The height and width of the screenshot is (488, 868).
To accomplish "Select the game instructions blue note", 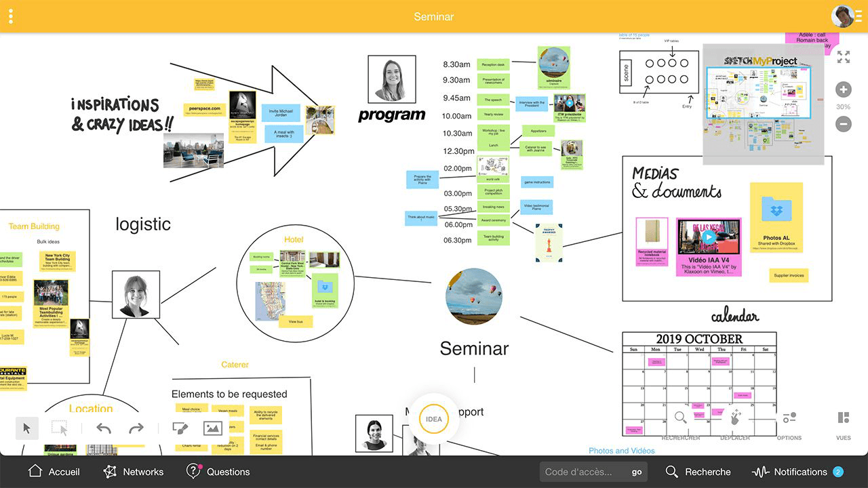I will [537, 182].
